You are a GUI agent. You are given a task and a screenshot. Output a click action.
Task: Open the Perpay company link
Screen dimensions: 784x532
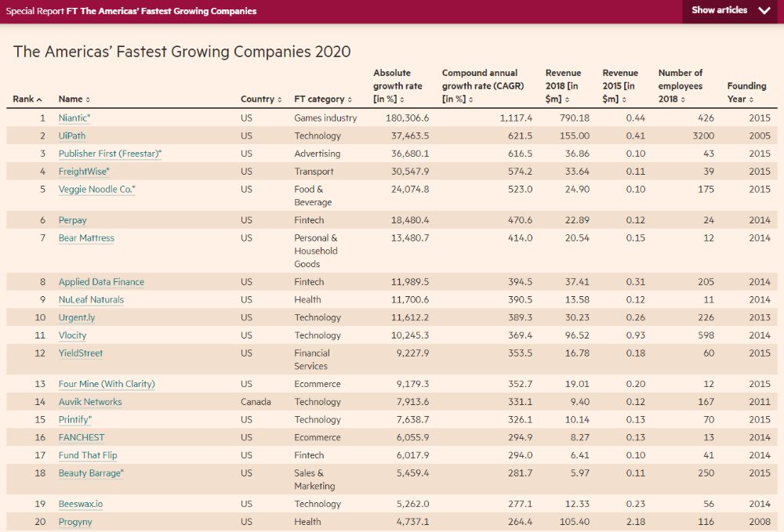[x=72, y=220]
